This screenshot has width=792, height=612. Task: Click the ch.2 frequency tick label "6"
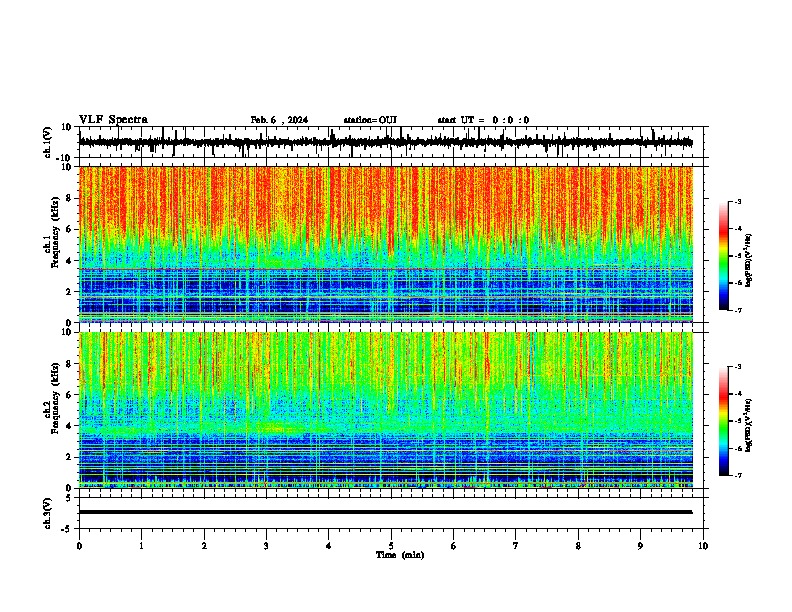pyautogui.click(x=69, y=395)
